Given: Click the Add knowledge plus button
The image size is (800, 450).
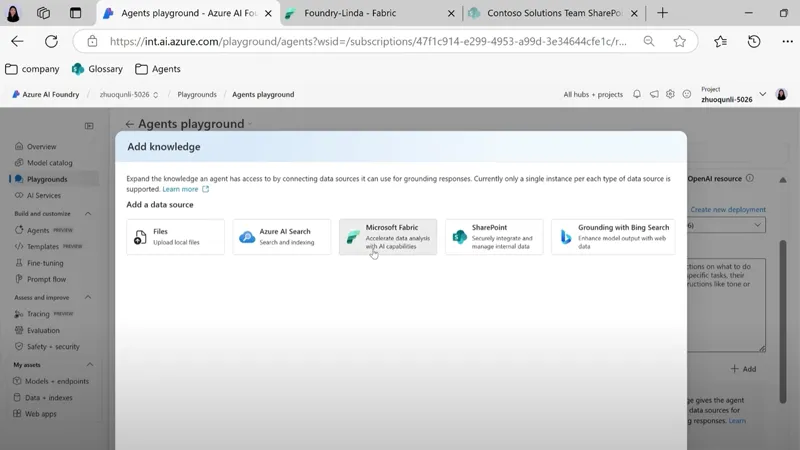Looking at the screenshot, I should coord(743,369).
